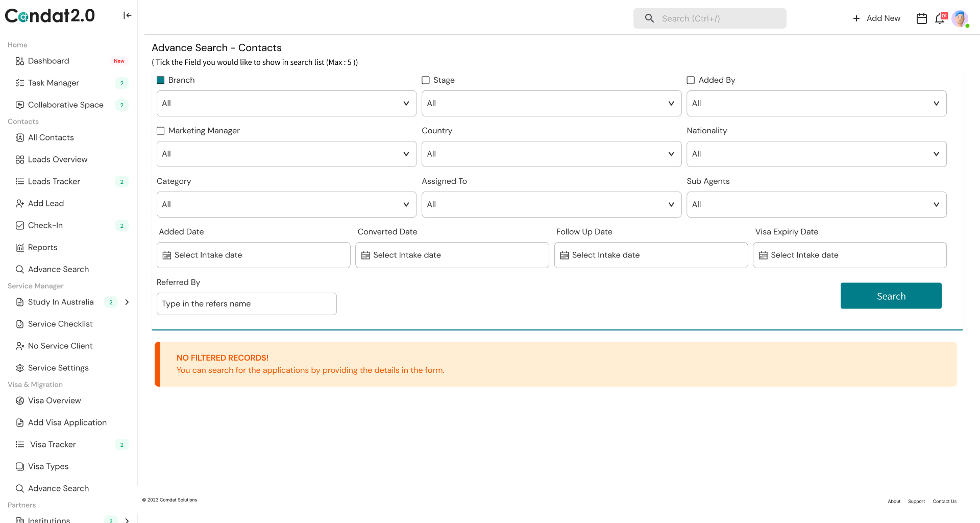The image size is (980, 523).
Task: Click the Visa Expiry Date calendar icon
Action: tap(763, 255)
